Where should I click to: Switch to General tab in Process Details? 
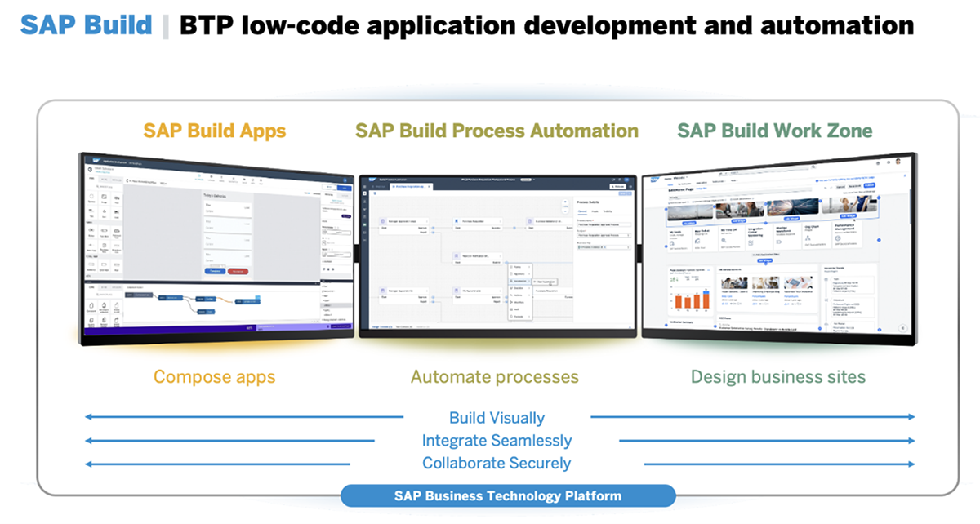(x=582, y=211)
